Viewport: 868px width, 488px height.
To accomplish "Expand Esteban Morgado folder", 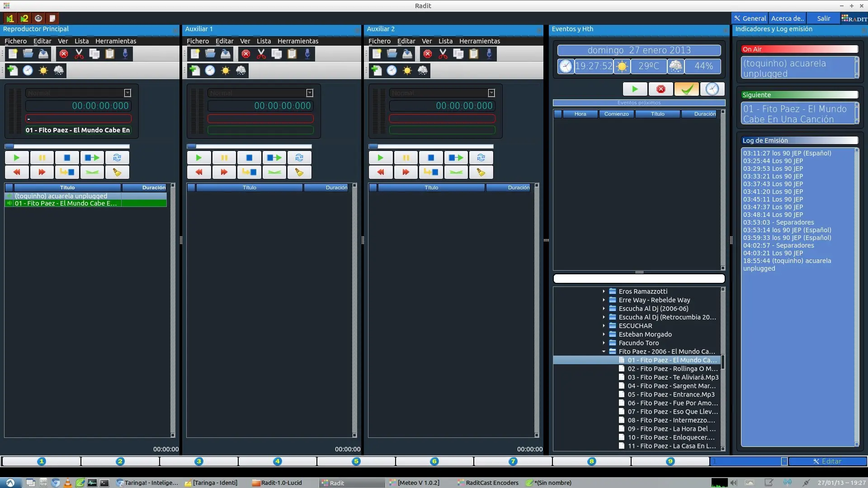I will coord(604,334).
